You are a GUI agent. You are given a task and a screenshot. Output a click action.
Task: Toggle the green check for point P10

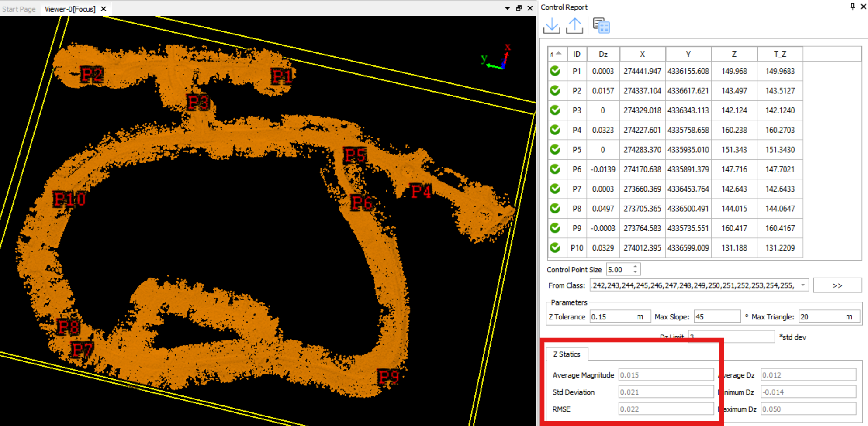click(x=555, y=247)
